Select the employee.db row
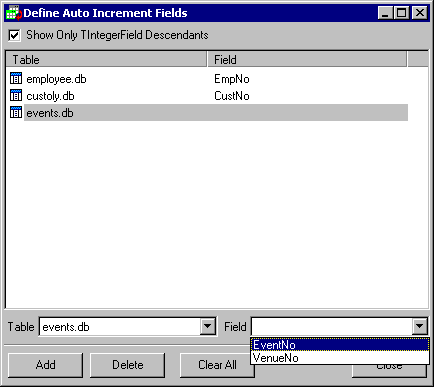This screenshot has width=434, height=387. 209,79
